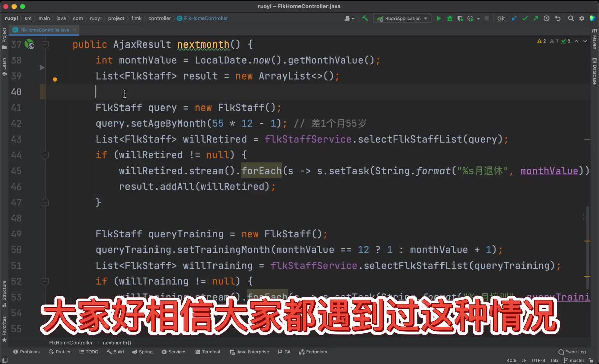
Task: Click the fold end marker at line 47
Action: [x=45, y=202]
